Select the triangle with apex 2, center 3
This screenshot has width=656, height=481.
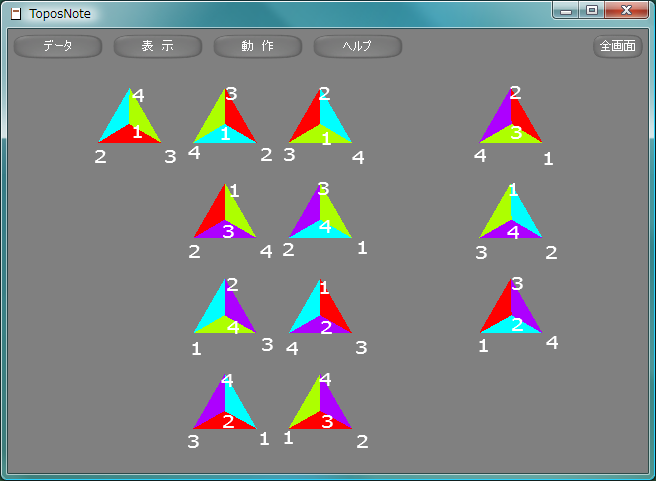511,116
